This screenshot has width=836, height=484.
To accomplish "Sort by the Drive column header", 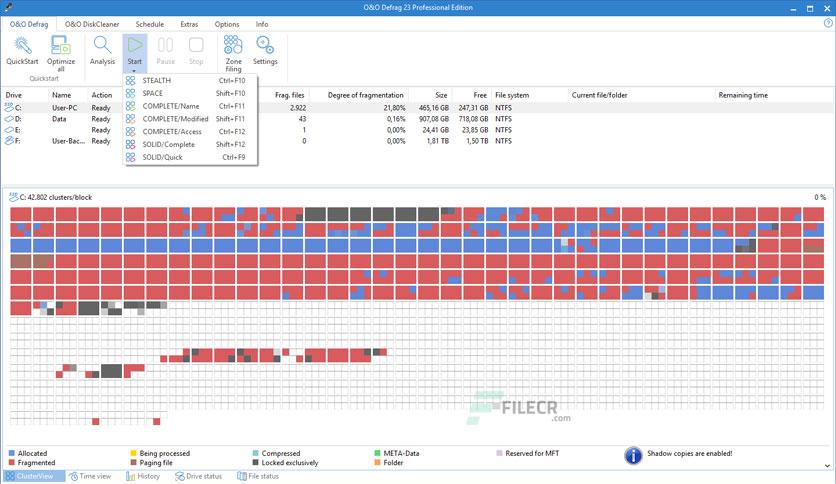I will coord(14,95).
